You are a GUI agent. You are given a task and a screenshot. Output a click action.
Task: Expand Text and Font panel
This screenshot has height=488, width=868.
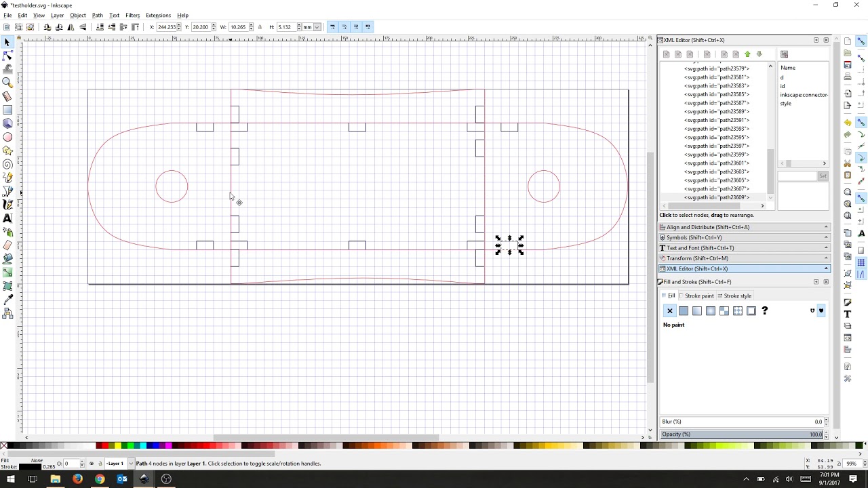(x=745, y=248)
